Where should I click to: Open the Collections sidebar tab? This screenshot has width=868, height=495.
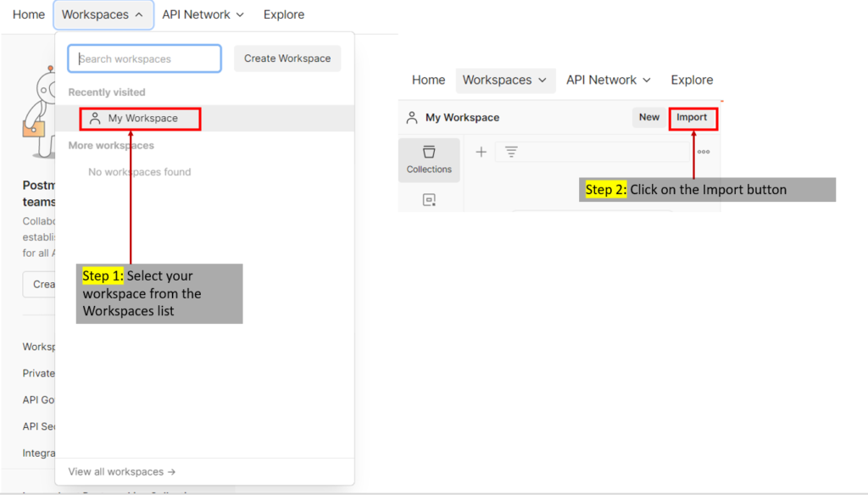tap(429, 160)
